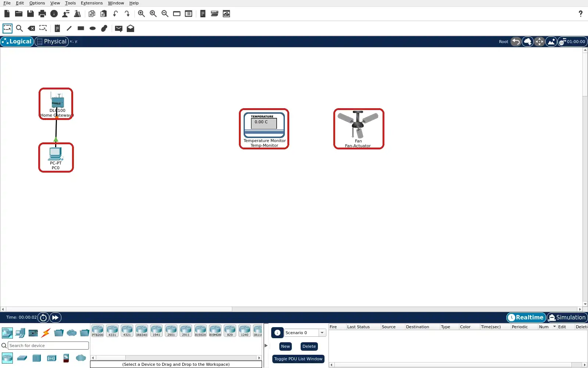Select the 819HGW router device
The image size is (588, 368).
click(215, 331)
